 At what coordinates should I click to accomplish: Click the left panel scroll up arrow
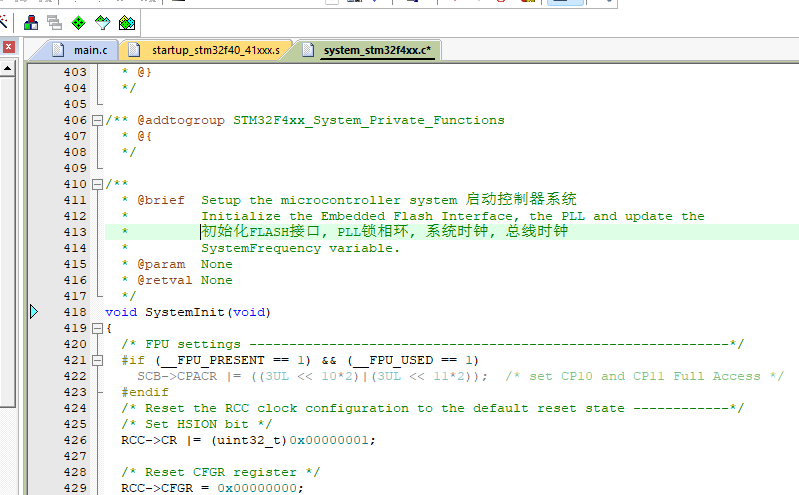[x=8, y=68]
